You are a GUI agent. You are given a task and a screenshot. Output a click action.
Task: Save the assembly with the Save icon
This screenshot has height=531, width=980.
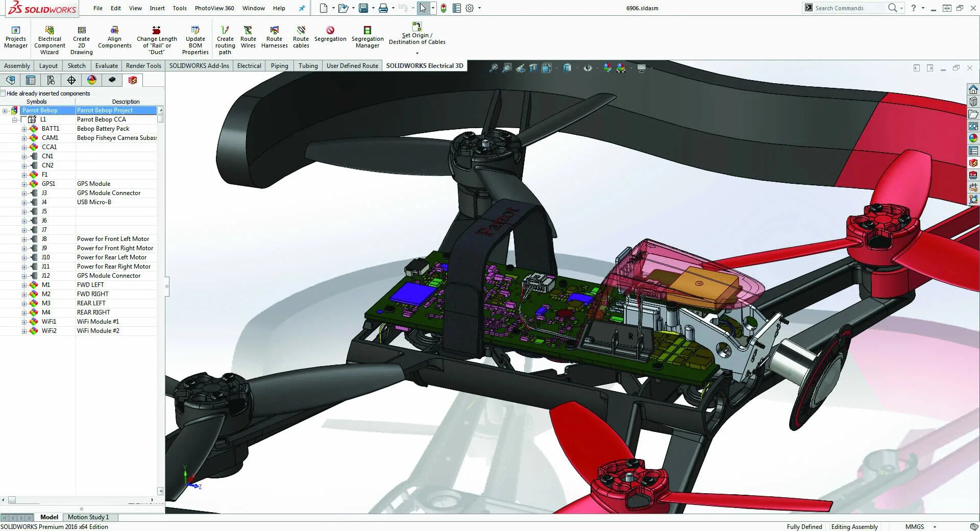pyautogui.click(x=363, y=8)
